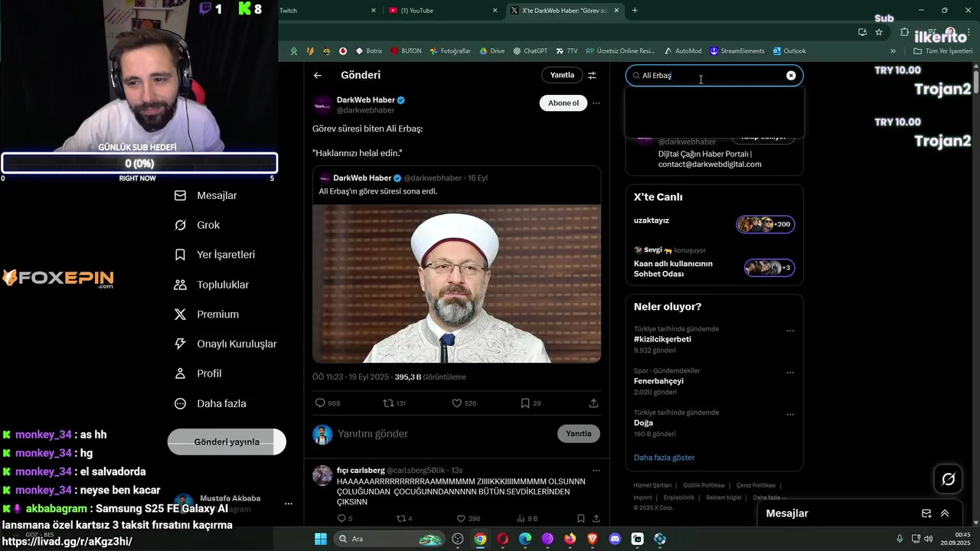Screen dimensions: 980x551
Task: Open Discord from the Windows taskbar
Action: 615,539
